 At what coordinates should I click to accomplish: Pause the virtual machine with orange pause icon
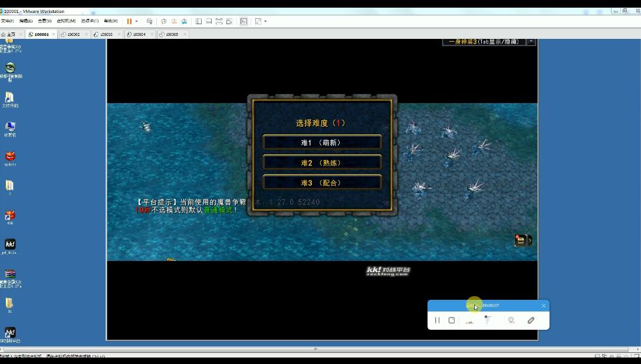click(x=129, y=21)
